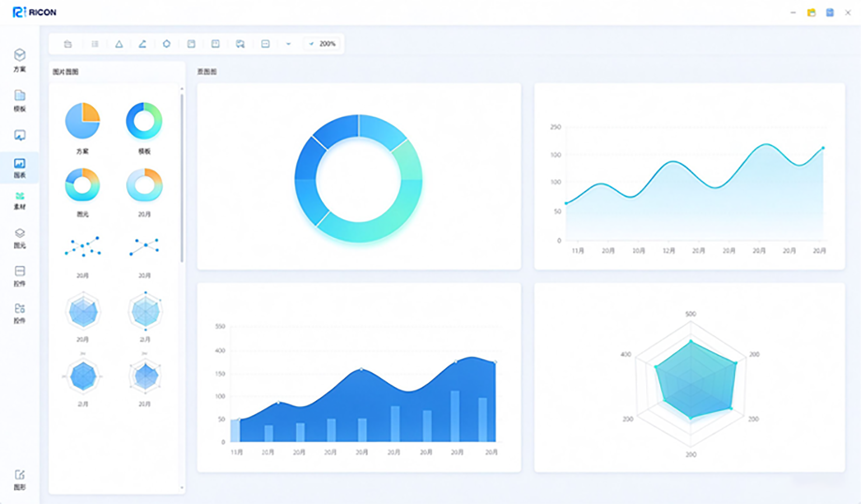Select the angle drawing tool in toolbar
Viewport: 861px width, 504px height.
pos(142,44)
